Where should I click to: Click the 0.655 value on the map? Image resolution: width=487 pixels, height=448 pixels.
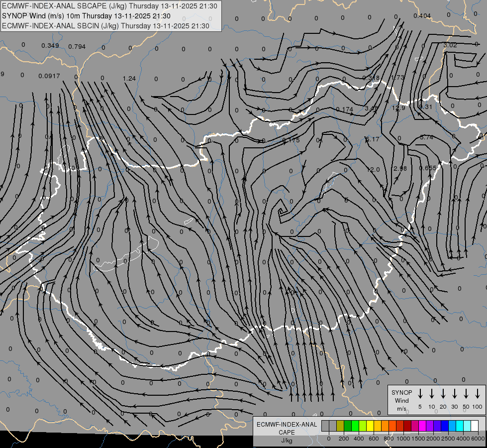pyautogui.click(x=428, y=168)
